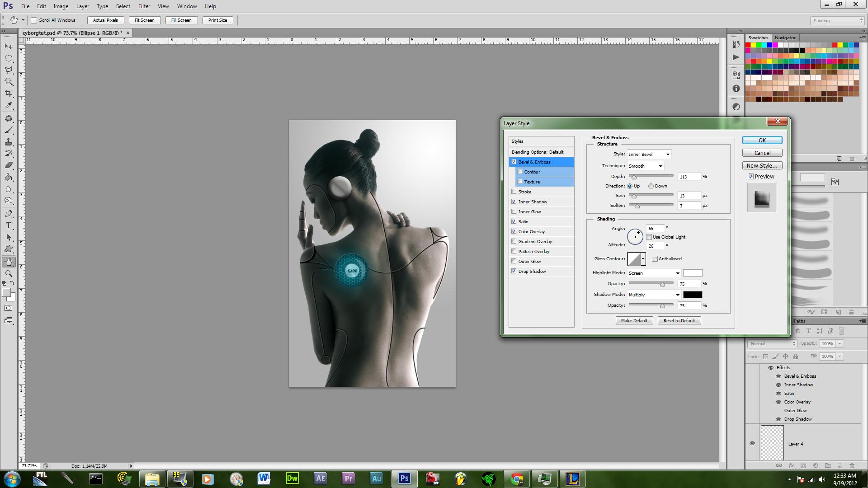Select the Magic Wand tool

point(9,82)
